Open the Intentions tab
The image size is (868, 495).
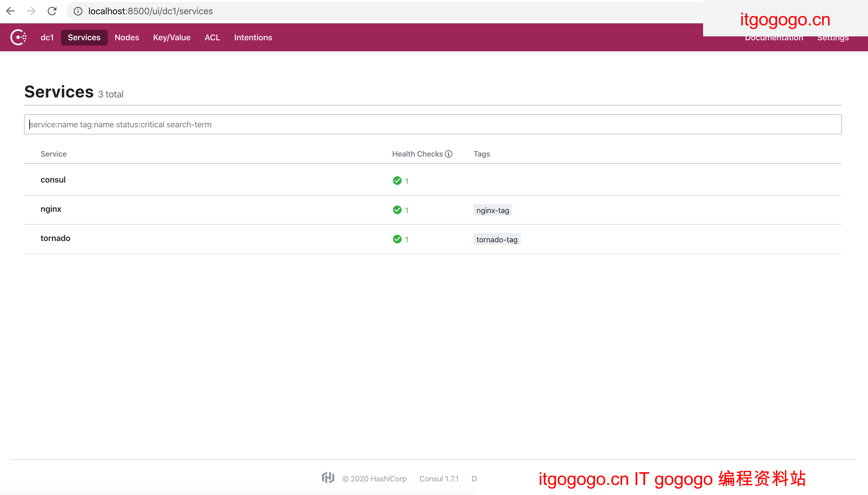[x=253, y=37]
